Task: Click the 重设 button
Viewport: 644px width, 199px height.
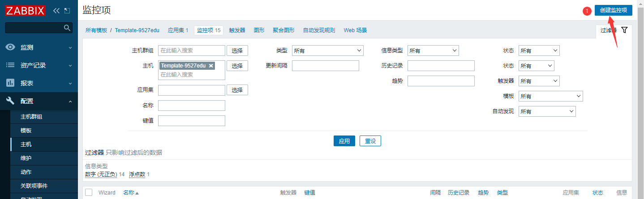Action: point(370,141)
